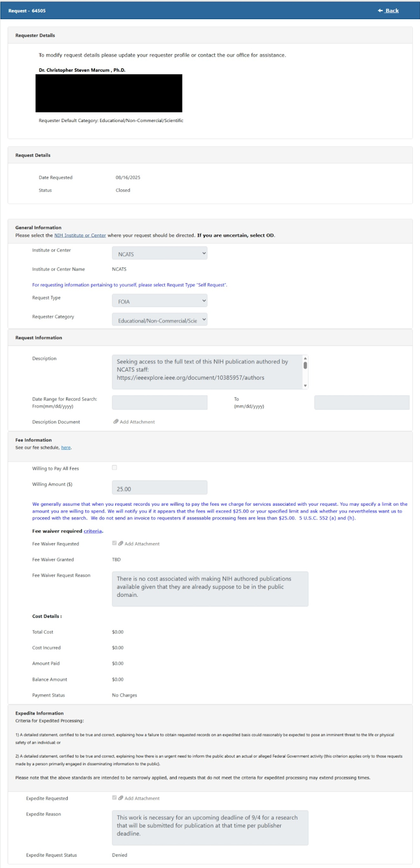Click the Description box scrollbar thumb
This screenshot has height=868, width=420.
[306, 365]
